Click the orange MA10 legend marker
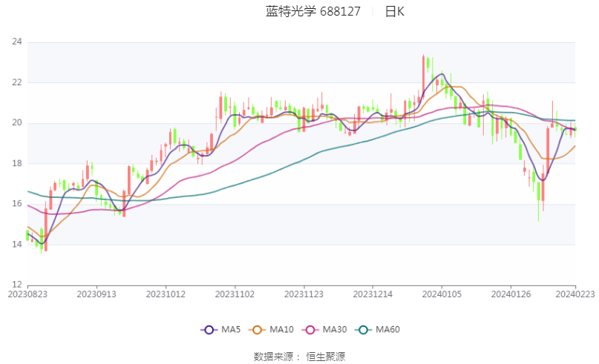599x364 pixels. tap(261, 329)
